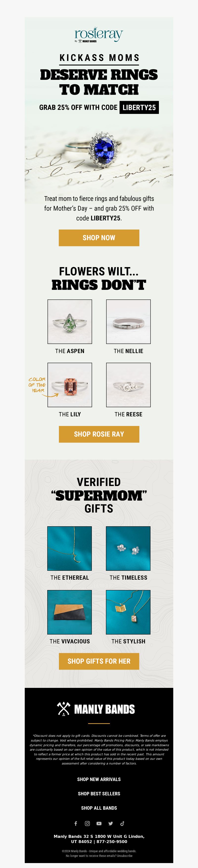Image resolution: width=198 pixels, height=868 pixels.
Task: Open the Twitter social icon
Action: point(111,823)
